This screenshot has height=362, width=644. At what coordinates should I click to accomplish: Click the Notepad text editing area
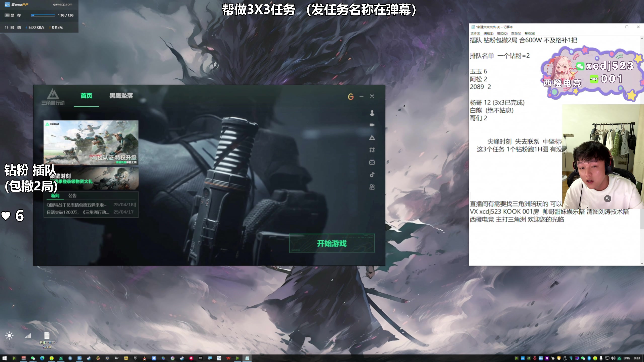click(x=554, y=151)
